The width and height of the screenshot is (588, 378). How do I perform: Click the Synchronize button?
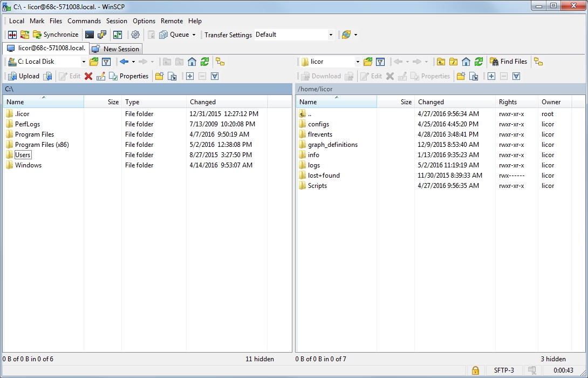(x=56, y=35)
